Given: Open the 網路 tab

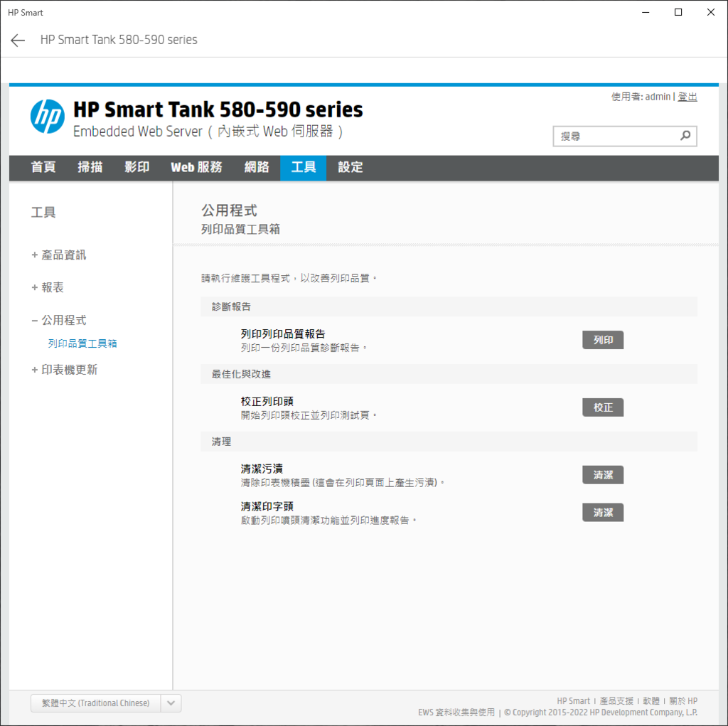Looking at the screenshot, I should click(x=257, y=167).
